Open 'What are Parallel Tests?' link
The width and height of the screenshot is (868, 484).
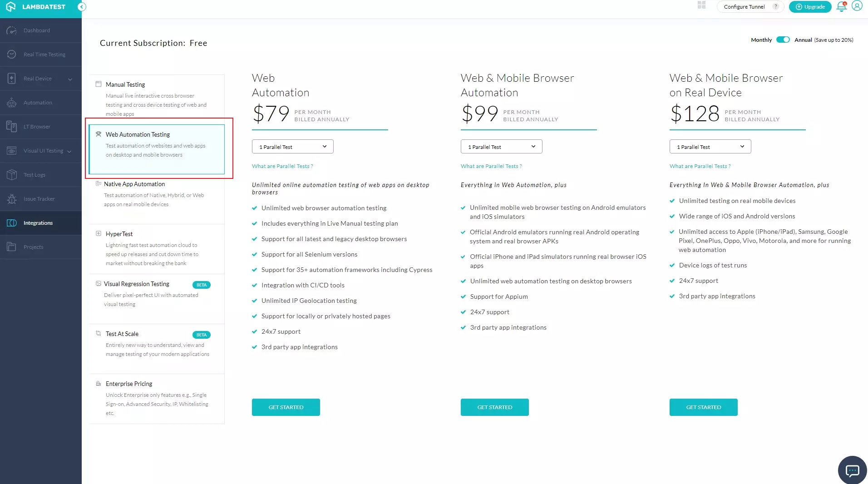click(x=282, y=166)
